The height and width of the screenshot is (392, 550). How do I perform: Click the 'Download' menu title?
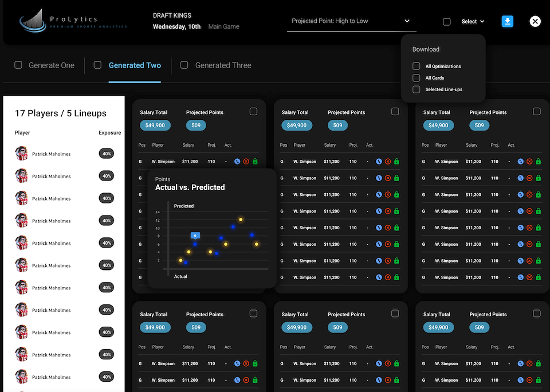pos(426,49)
